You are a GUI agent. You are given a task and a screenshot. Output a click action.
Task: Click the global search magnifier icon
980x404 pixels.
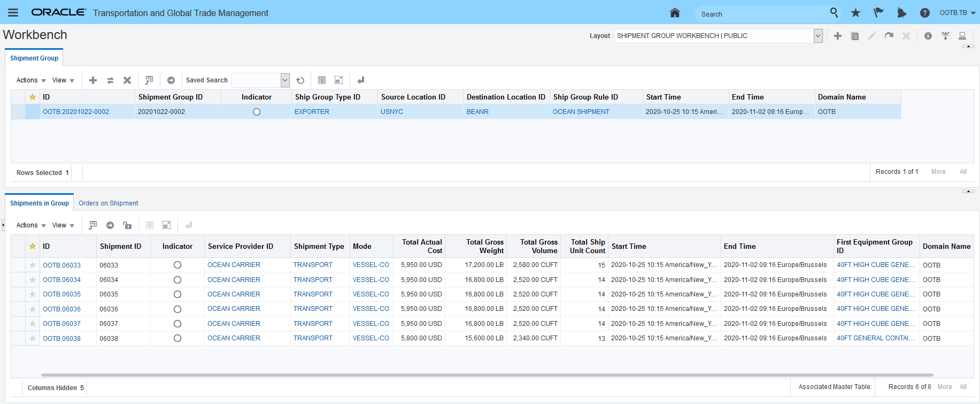click(x=834, y=13)
